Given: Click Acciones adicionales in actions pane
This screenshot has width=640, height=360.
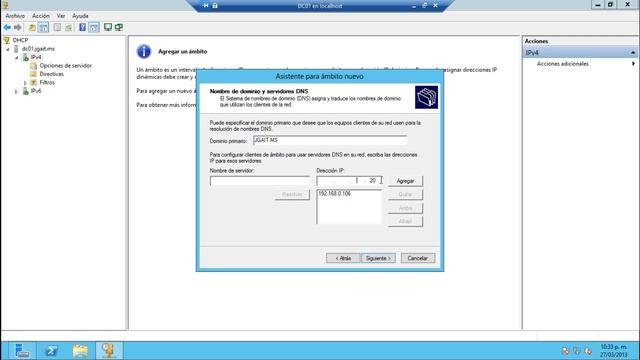Looking at the screenshot, I should [562, 64].
